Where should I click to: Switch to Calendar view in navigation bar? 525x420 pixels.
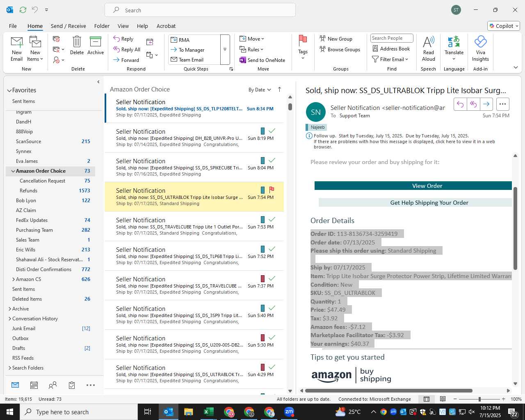coord(34,385)
